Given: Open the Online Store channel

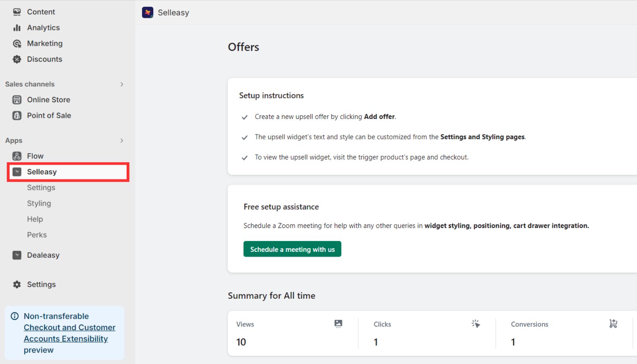Looking at the screenshot, I should (x=49, y=99).
